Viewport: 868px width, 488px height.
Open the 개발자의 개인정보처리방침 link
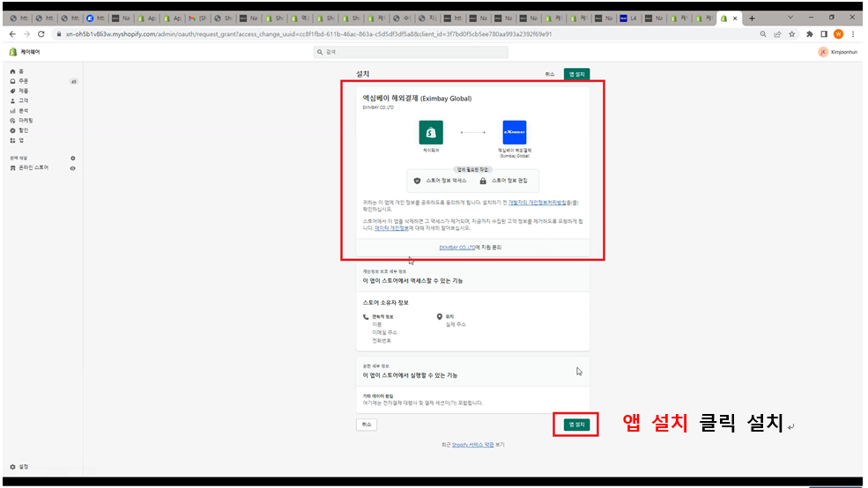(537, 203)
